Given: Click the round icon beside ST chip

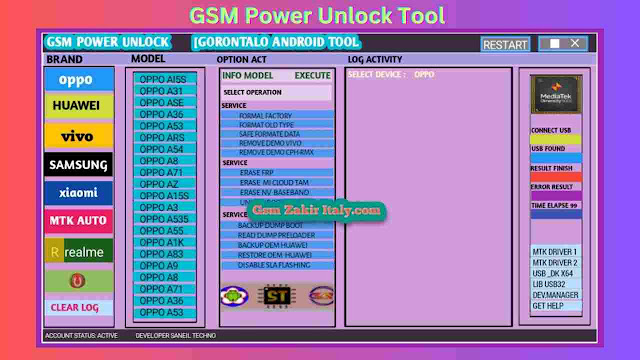Looking at the screenshot, I should (x=321, y=296).
